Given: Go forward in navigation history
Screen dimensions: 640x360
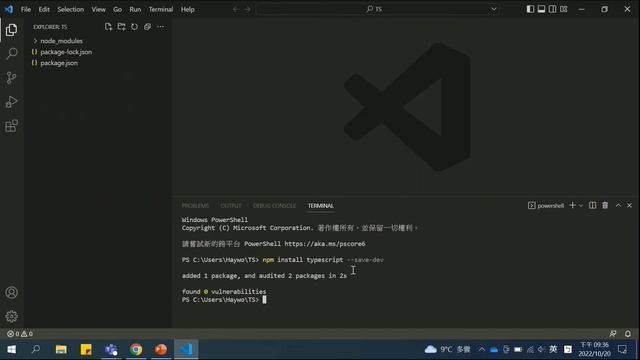Looking at the screenshot, I should 247,9.
